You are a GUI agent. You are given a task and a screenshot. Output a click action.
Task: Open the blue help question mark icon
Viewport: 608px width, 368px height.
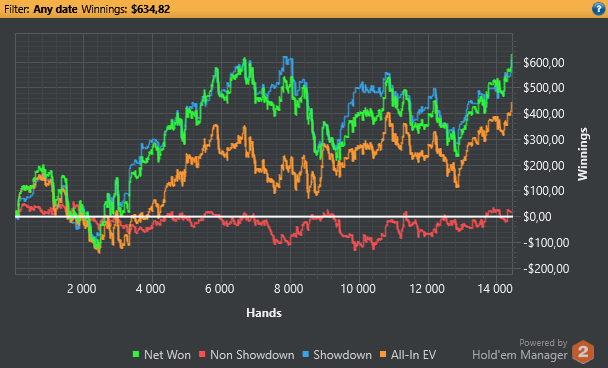[x=598, y=9]
